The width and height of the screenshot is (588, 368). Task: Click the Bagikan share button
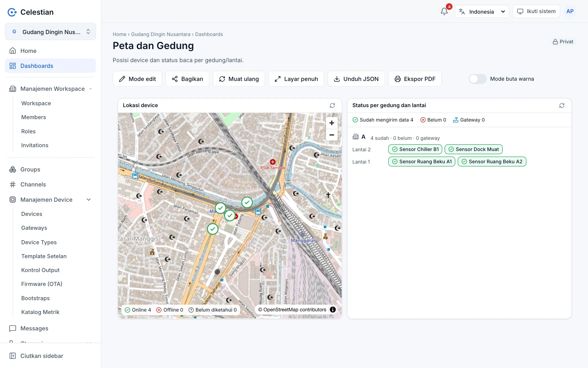tap(187, 79)
